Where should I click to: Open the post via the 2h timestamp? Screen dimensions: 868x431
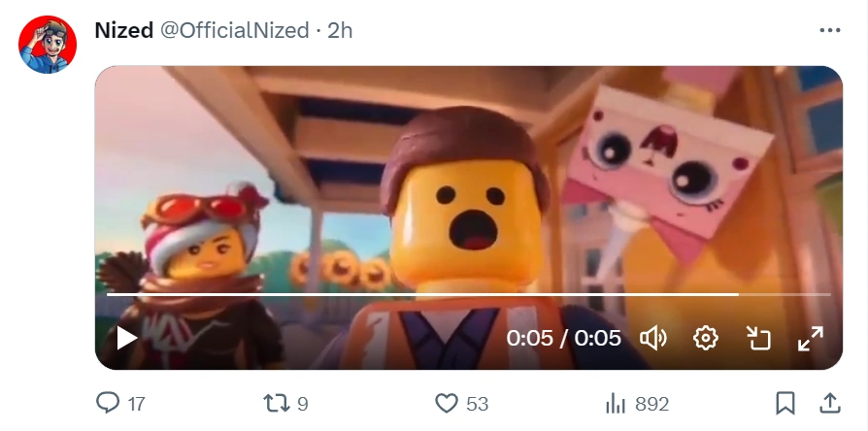pyautogui.click(x=340, y=30)
